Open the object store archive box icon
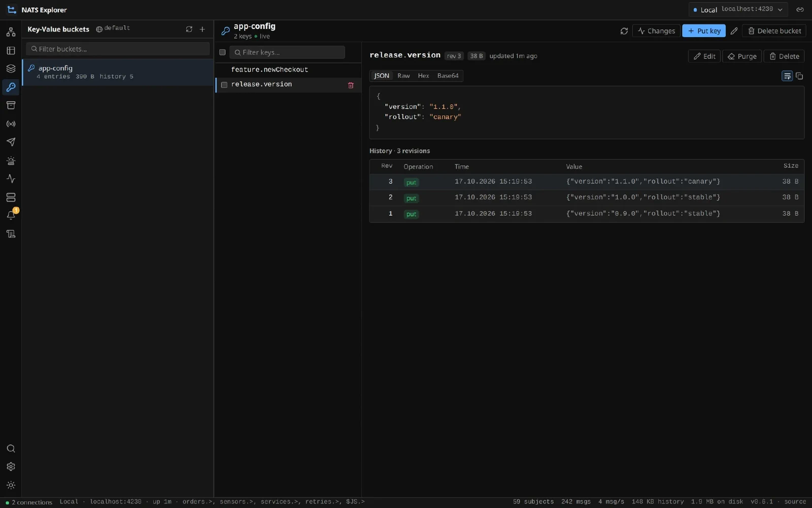The height and width of the screenshot is (508, 812). click(x=11, y=105)
